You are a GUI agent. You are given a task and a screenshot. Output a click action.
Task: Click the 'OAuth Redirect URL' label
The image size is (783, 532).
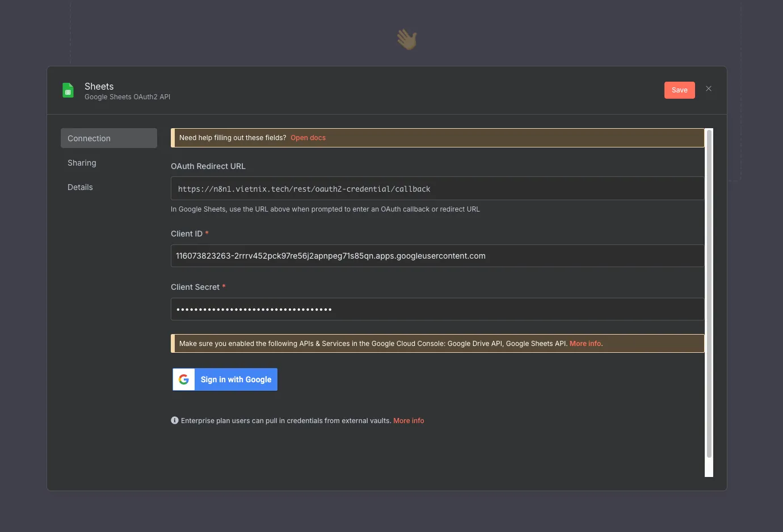[208, 166]
